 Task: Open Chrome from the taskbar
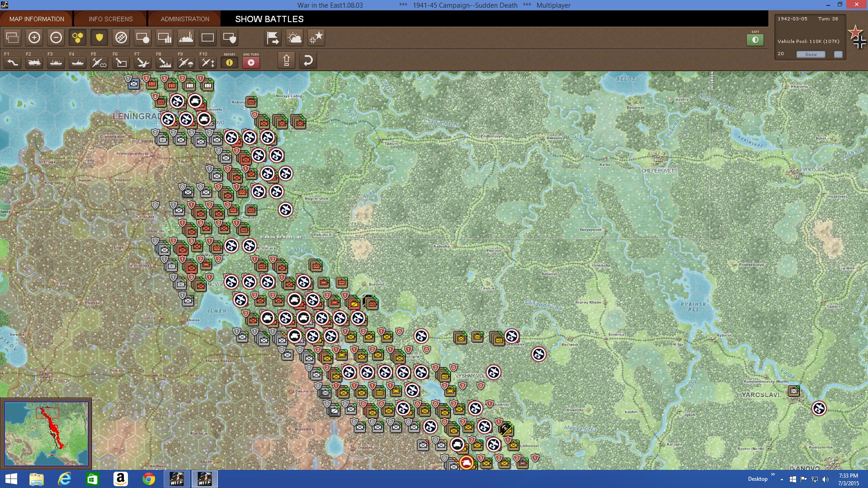point(148,479)
